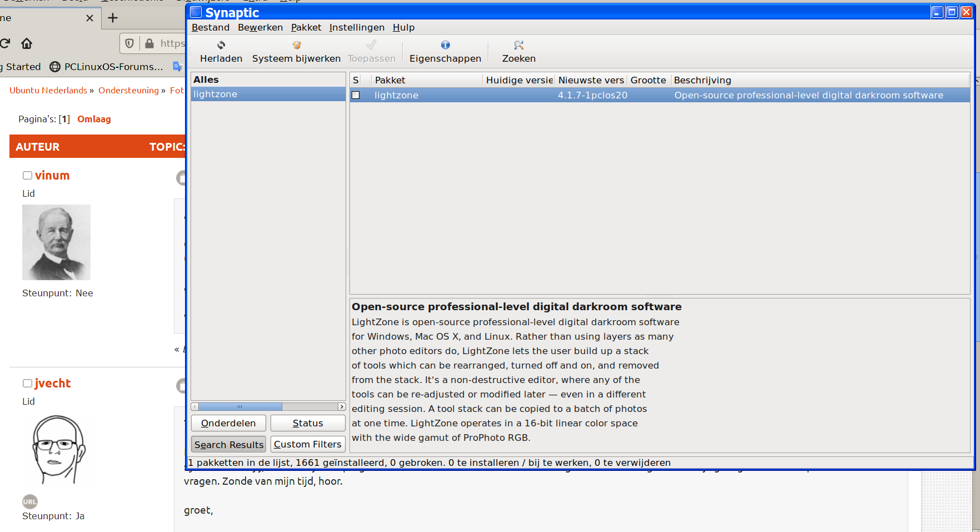
Task: Click the browser reload icon
Action: 5,43
